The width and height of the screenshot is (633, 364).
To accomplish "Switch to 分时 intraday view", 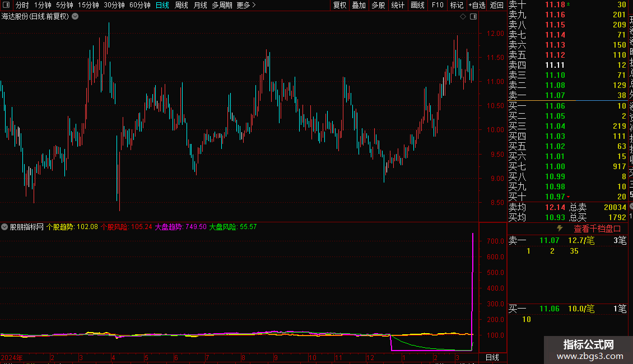I will pyautogui.click(x=22, y=5).
